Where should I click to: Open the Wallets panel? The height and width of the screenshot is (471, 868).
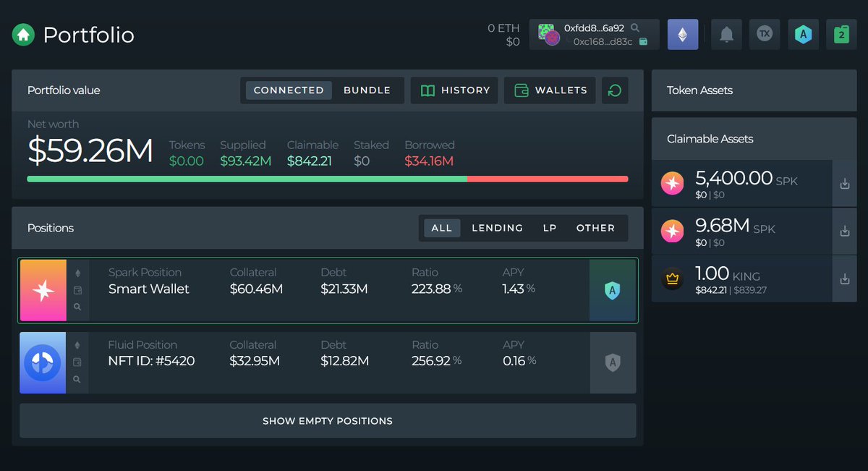[x=550, y=90]
